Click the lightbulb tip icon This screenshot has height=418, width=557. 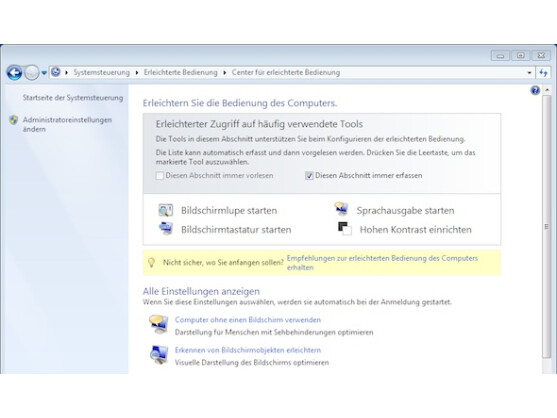151,262
